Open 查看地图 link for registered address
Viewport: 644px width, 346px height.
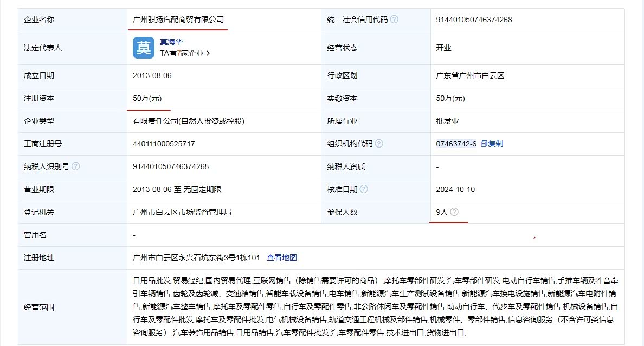click(281, 258)
